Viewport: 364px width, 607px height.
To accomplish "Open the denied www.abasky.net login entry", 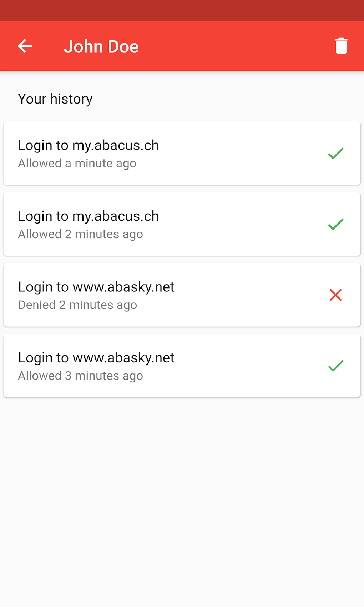I will (96, 287).
